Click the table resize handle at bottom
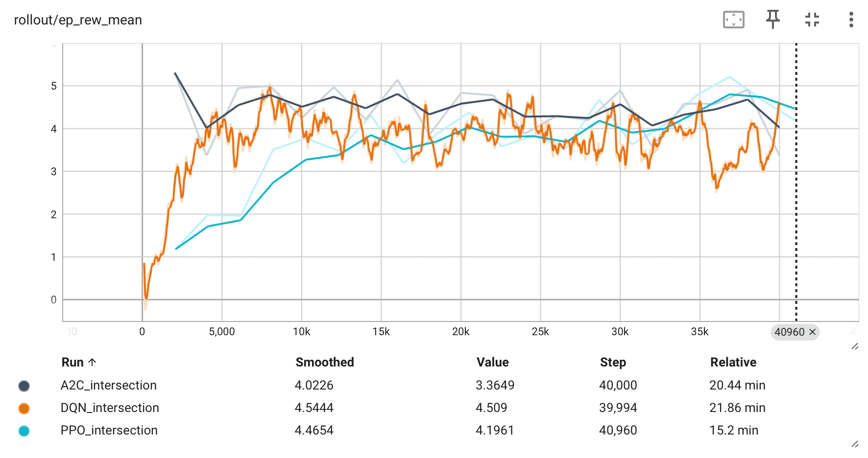The image size is (868, 458). pos(855,444)
